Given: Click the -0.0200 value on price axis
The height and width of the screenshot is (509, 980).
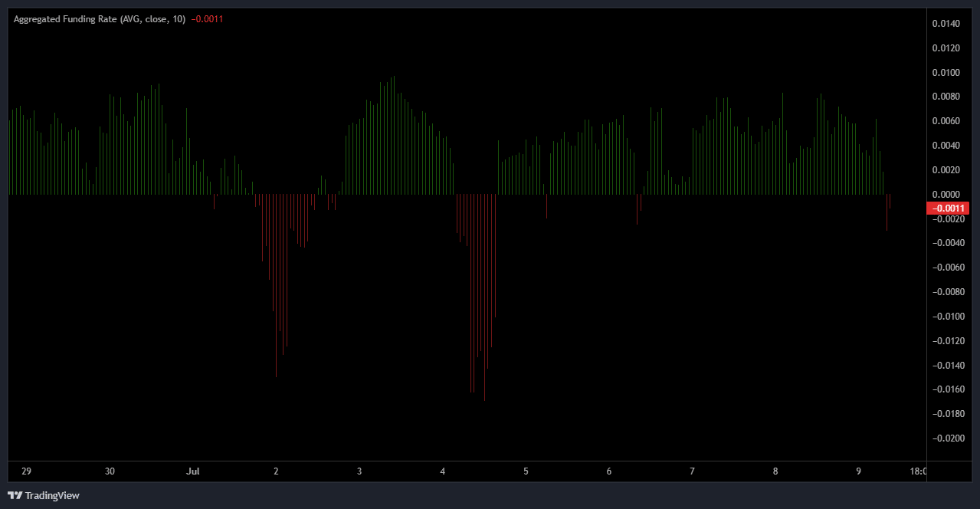Looking at the screenshot, I should pos(946,438).
